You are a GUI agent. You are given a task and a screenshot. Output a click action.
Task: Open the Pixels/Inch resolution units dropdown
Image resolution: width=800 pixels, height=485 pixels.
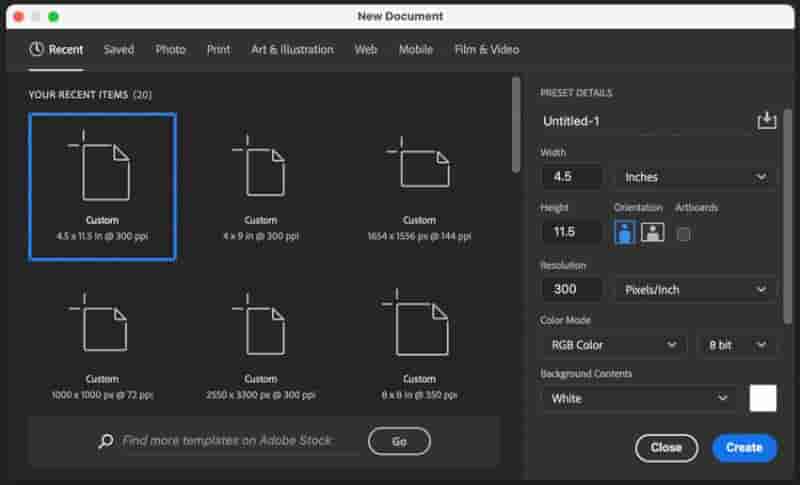695,290
